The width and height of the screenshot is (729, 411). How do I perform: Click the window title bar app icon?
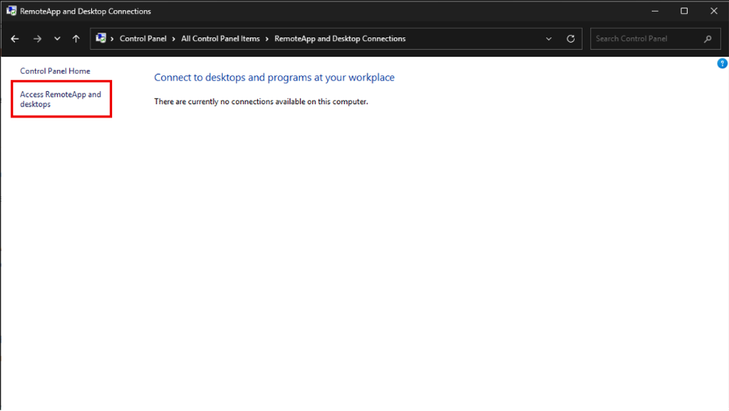(11, 11)
